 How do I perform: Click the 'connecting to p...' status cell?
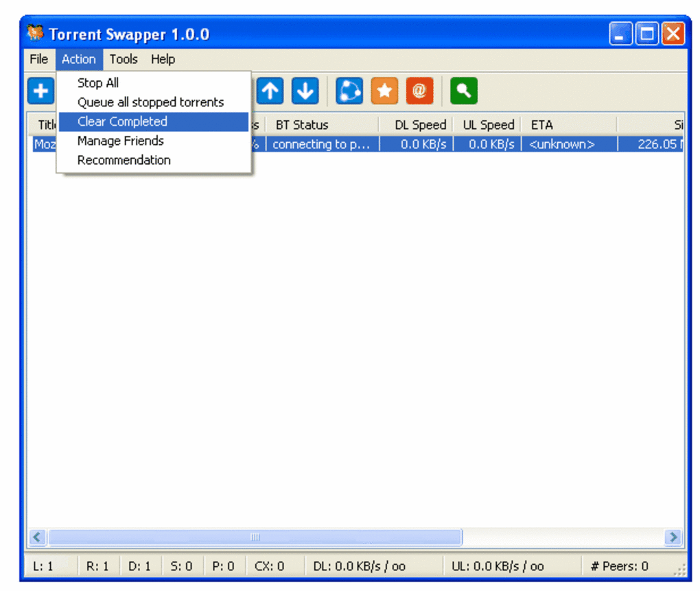click(323, 144)
